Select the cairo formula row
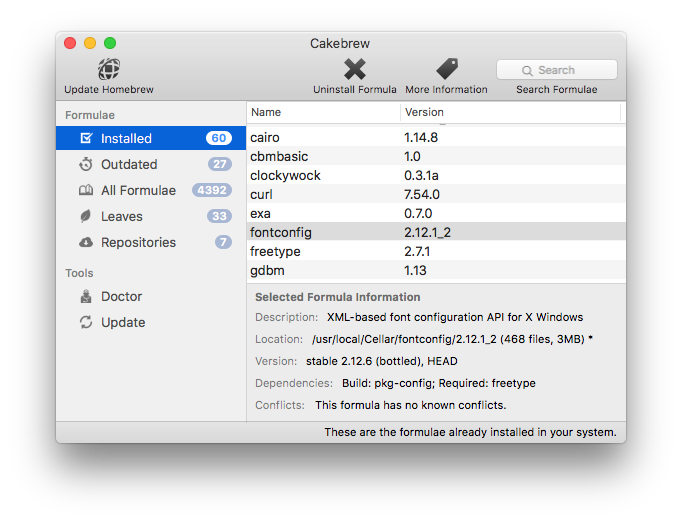 [436, 137]
